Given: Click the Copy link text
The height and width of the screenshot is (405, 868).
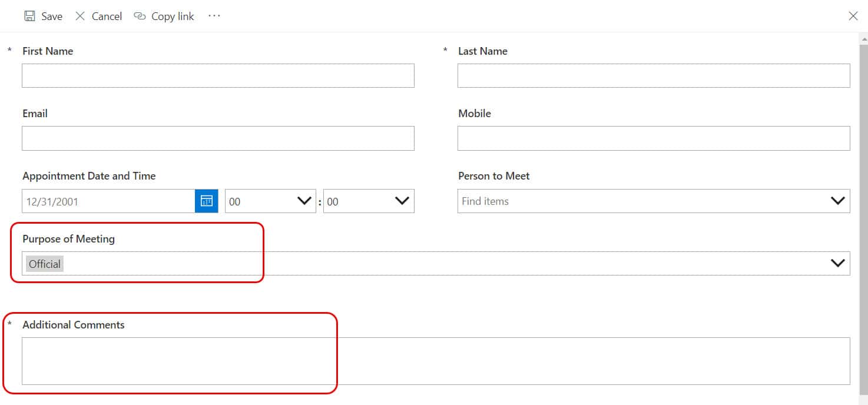Looking at the screenshot, I should tap(173, 16).
